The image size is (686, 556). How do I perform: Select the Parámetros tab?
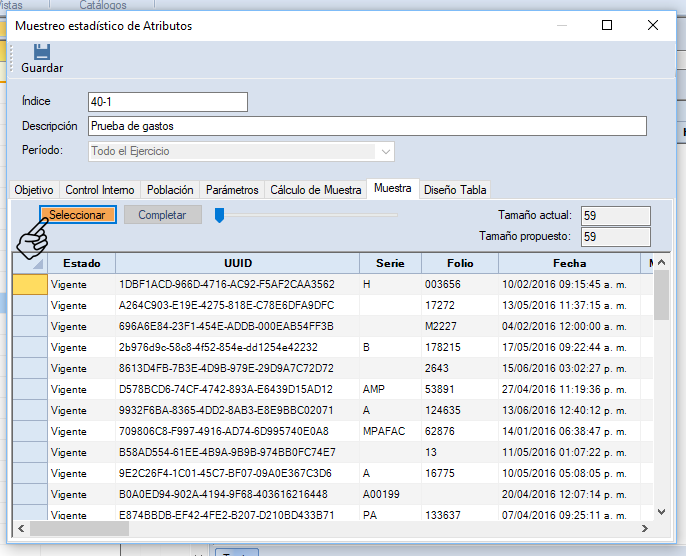(x=232, y=190)
